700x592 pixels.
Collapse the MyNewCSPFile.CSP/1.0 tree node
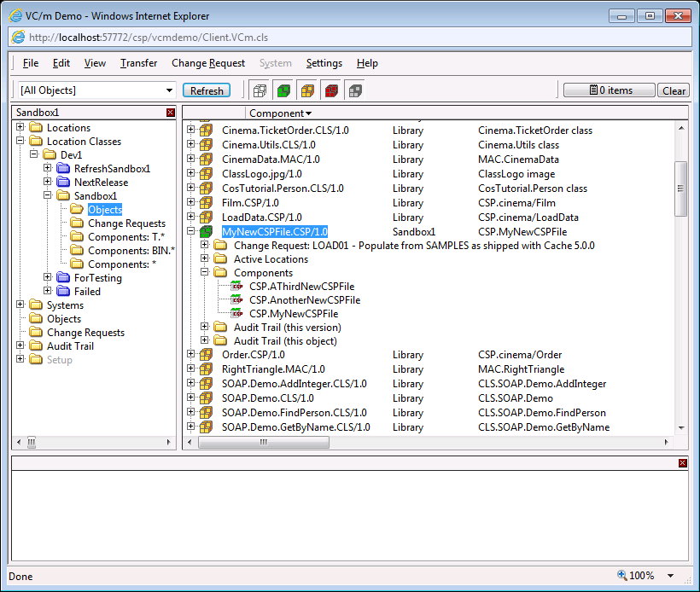point(191,231)
